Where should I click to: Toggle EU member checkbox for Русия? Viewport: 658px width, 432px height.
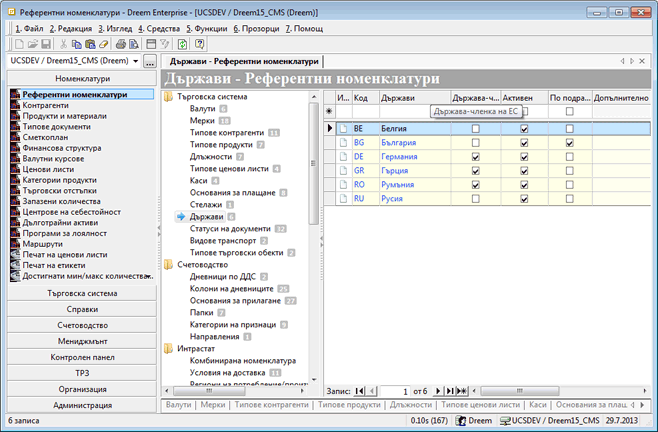475,199
